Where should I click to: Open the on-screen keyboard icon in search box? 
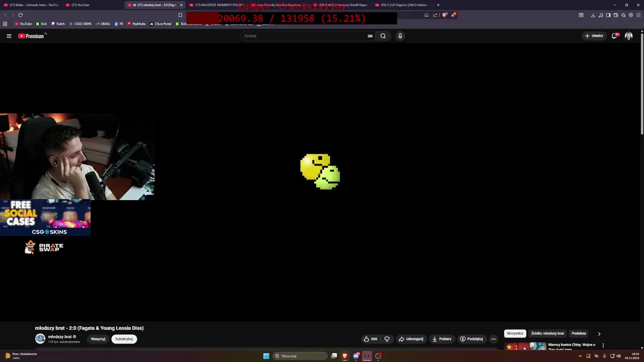pyautogui.click(x=370, y=36)
